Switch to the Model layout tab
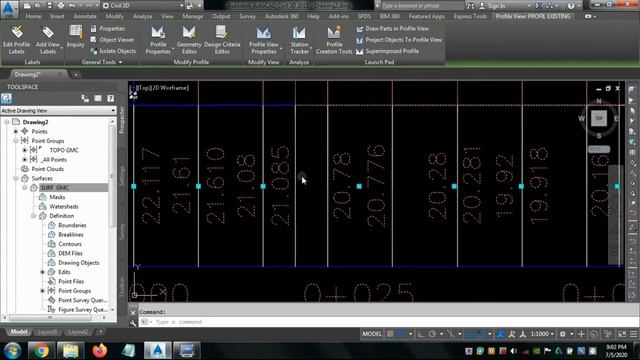The height and width of the screenshot is (360, 640). (19, 332)
